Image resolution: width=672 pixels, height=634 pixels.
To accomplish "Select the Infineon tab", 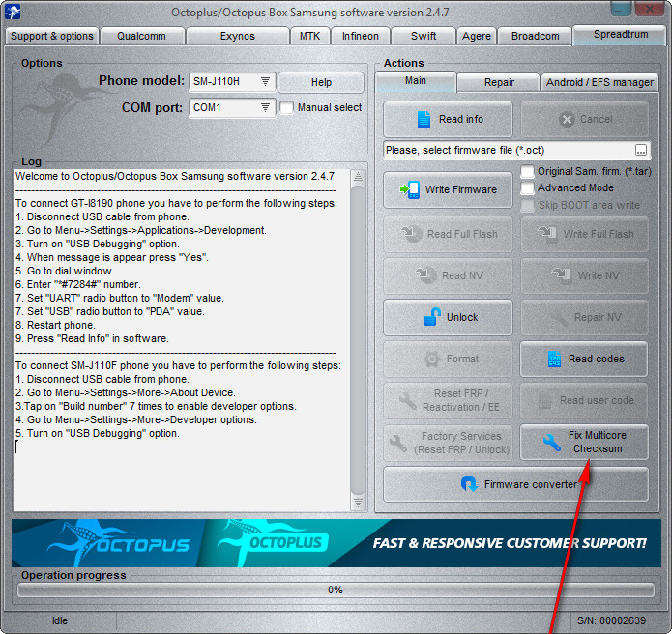I will pyautogui.click(x=361, y=36).
